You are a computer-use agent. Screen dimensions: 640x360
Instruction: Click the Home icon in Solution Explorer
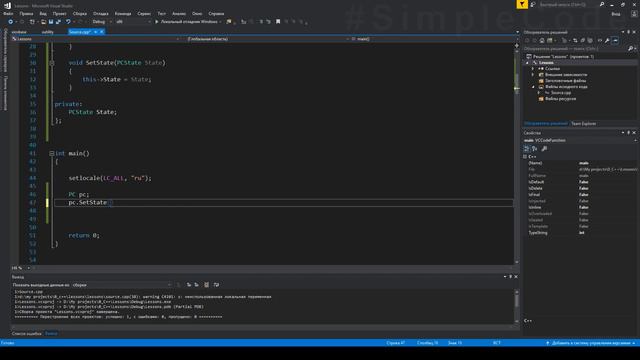click(542, 40)
